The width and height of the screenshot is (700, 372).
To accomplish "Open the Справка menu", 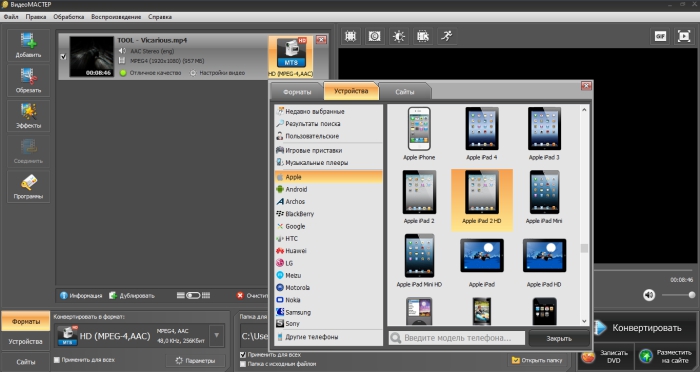I will click(159, 17).
